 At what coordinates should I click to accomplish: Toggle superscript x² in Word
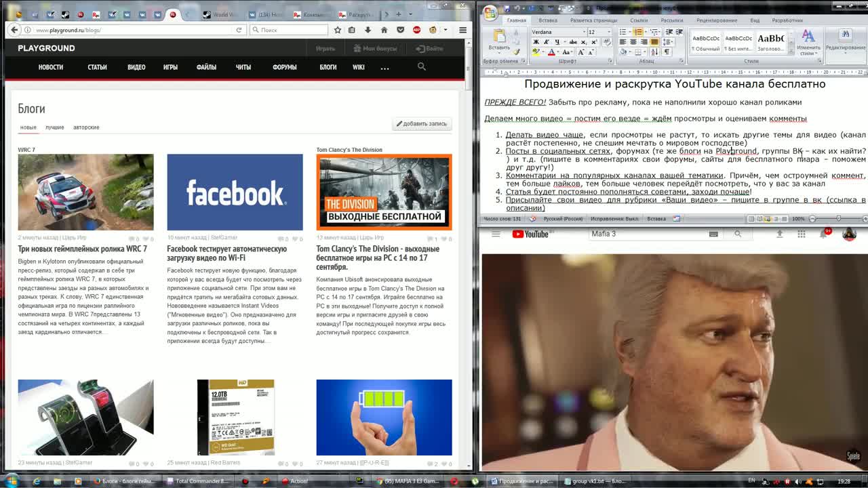[x=594, y=42]
